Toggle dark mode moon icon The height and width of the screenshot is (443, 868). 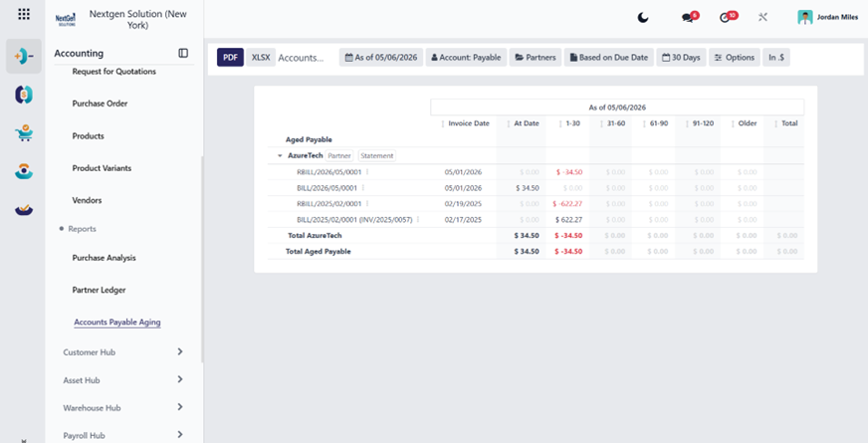(643, 18)
